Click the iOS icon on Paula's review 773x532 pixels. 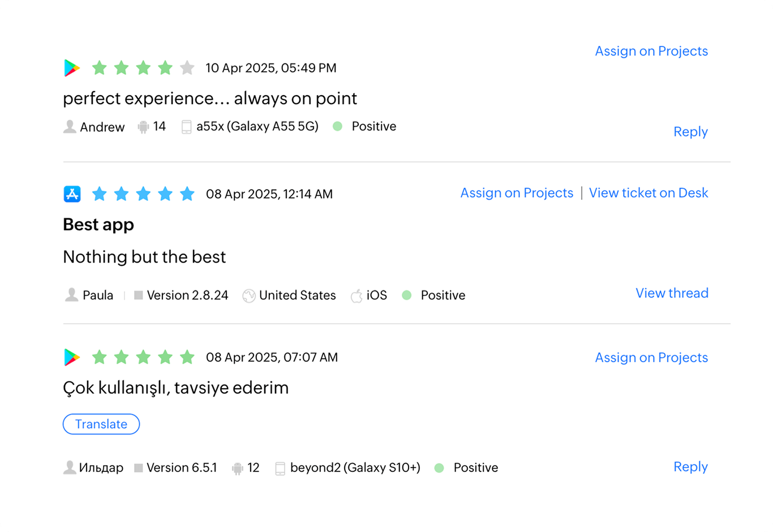(357, 295)
